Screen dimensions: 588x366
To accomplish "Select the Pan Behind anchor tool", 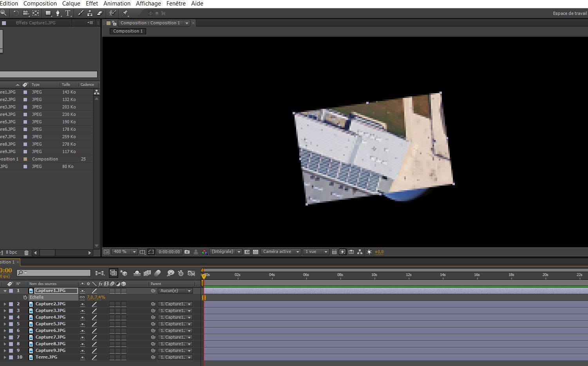I will [x=36, y=13].
